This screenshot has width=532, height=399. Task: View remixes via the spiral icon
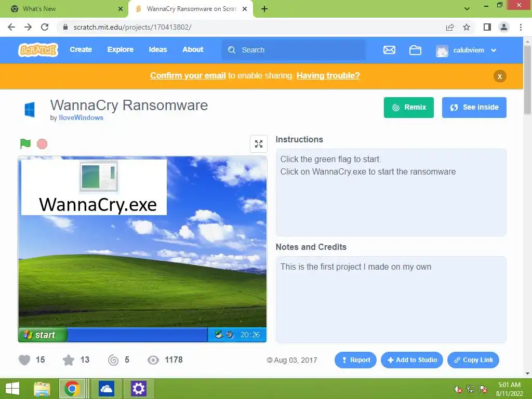tap(113, 360)
